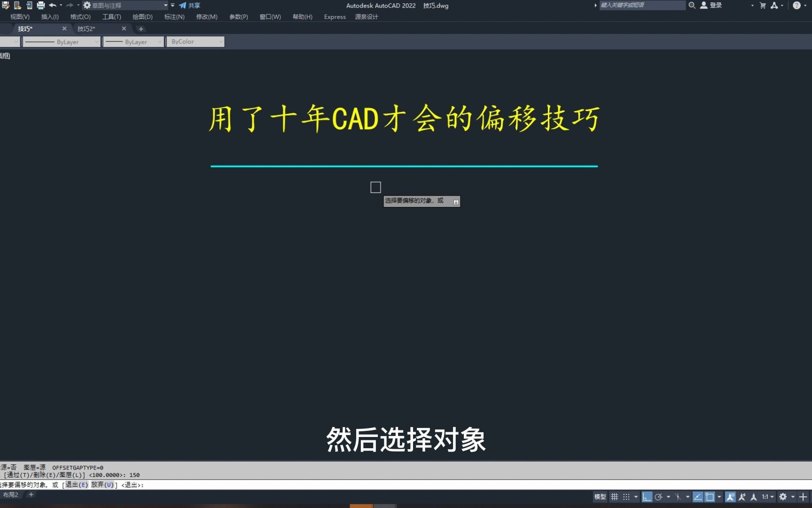
Task: Toggle Ortho mode in the status bar
Action: coord(647,496)
